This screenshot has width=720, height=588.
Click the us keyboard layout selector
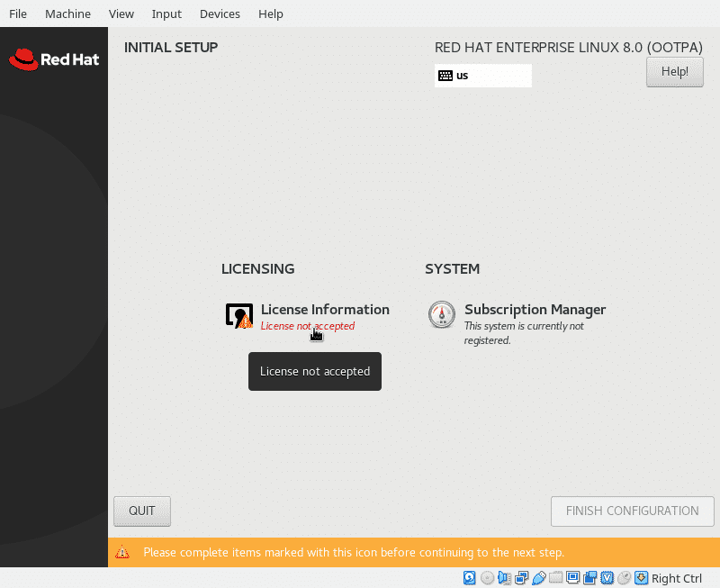tap(483, 76)
